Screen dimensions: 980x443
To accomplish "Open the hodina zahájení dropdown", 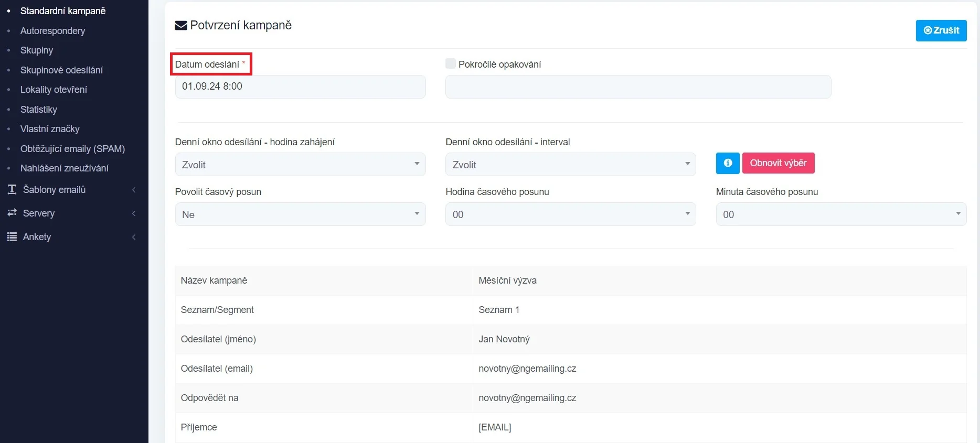I will click(x=300, y=165).
